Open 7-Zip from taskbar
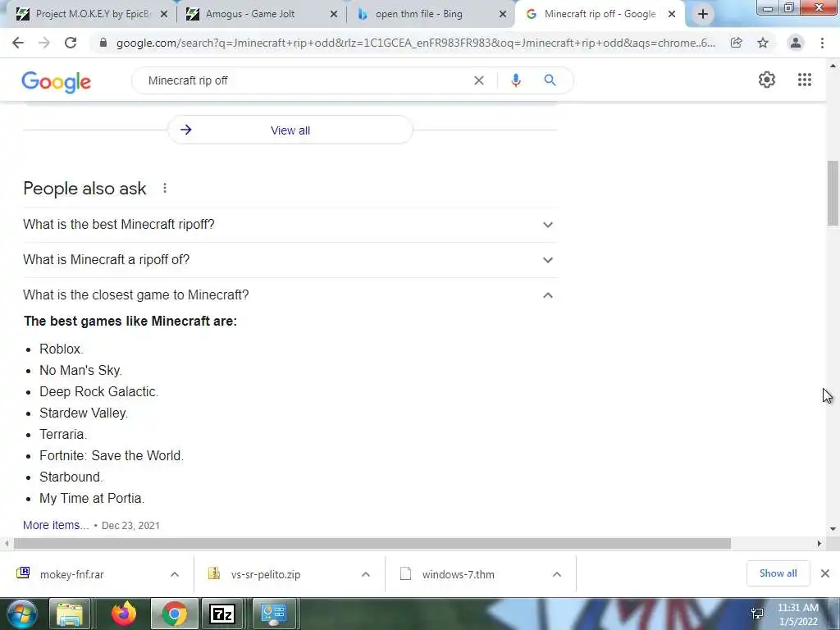The height and width of the screenshot is (630, 840). (x=221, y=614)
